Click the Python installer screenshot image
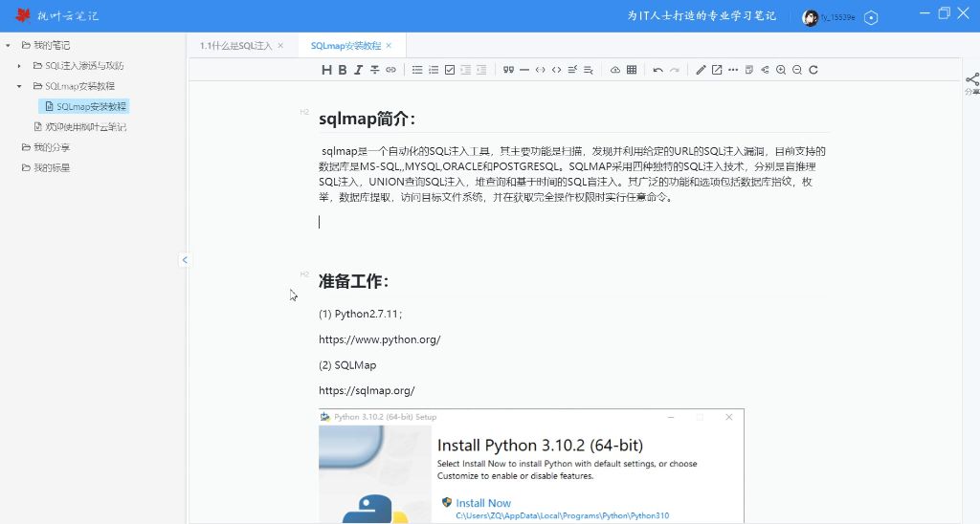The width and height of the screenshot is (980, 524). [531, 466]
